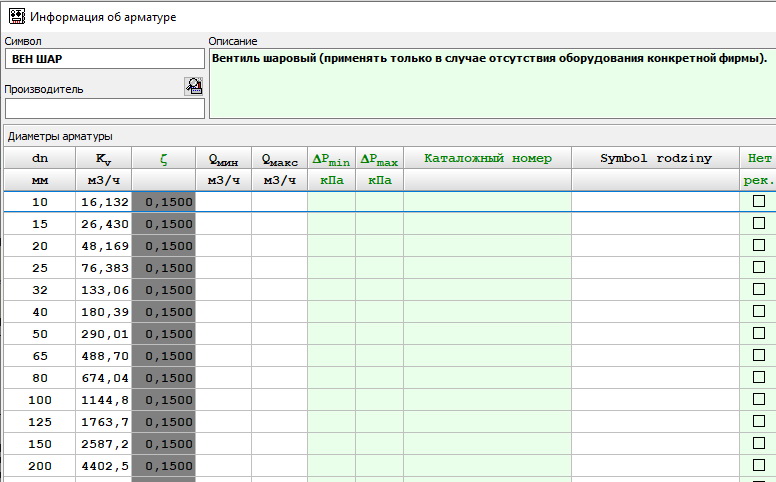Check the Нет рек. box for dn 200
Viewport: 776px width, 482px height.
point(759,465)
